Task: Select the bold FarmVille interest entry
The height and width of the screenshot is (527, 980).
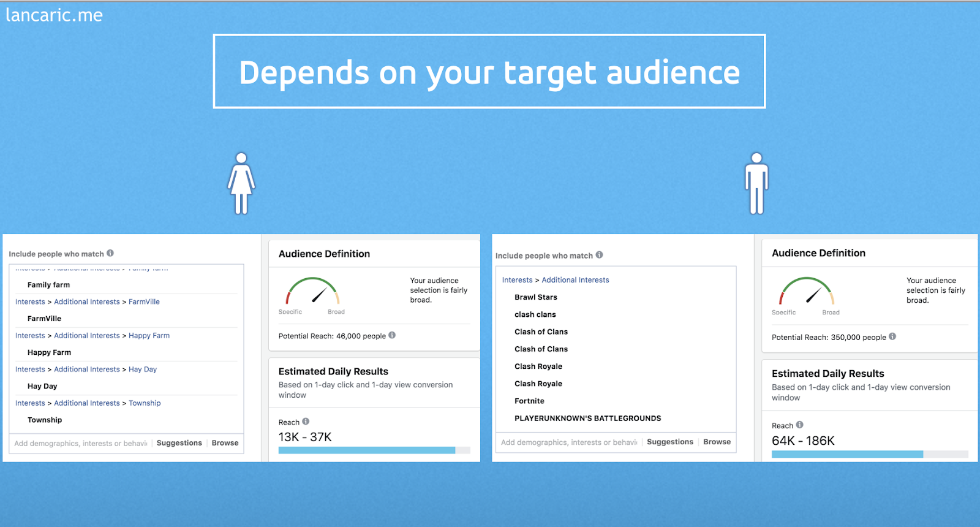Action: tap(44, 319)
